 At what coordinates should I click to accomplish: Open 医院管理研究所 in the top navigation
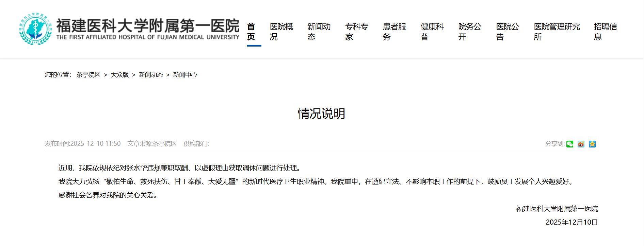coord(557,32)
